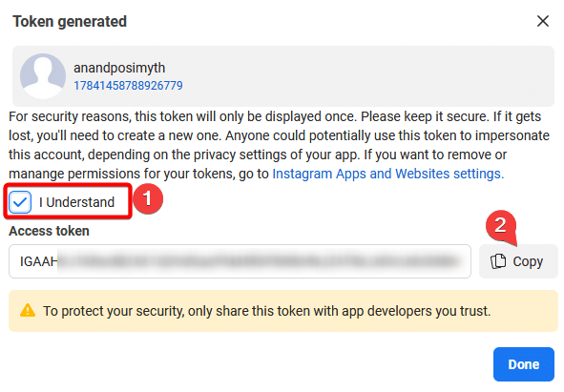
Task: Click the red number 1 badge
Action: pyautogui.click(x=148, y=199)
